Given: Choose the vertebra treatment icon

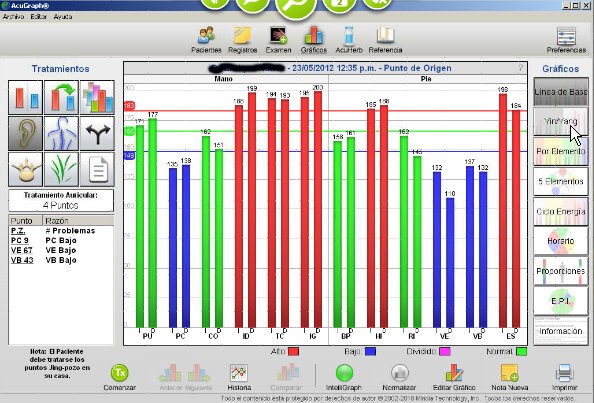Looking at the screenshot, I should click(x=25, y=169).
